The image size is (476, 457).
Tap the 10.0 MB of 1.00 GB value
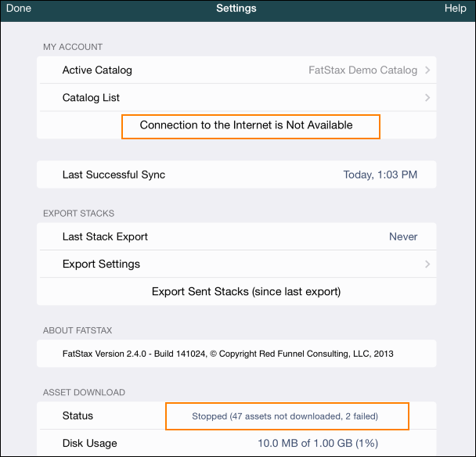pyautogui.click(x=318, y=444)
